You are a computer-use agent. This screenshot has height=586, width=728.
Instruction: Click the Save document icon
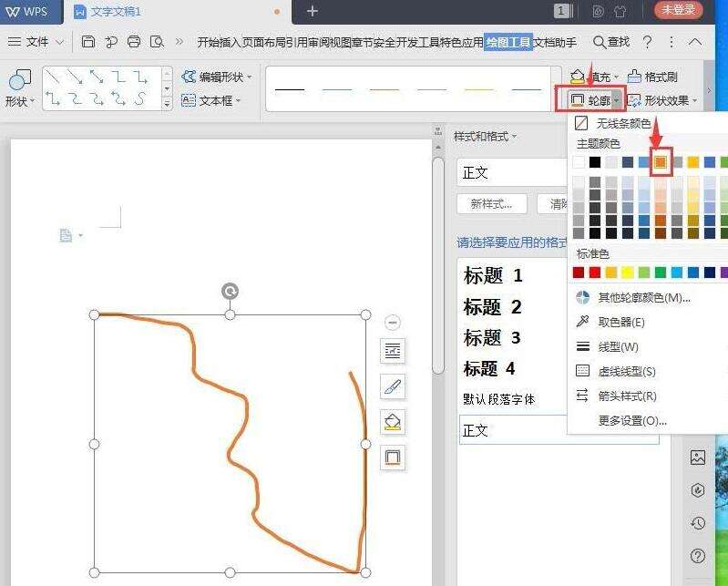tap(87, 42)
